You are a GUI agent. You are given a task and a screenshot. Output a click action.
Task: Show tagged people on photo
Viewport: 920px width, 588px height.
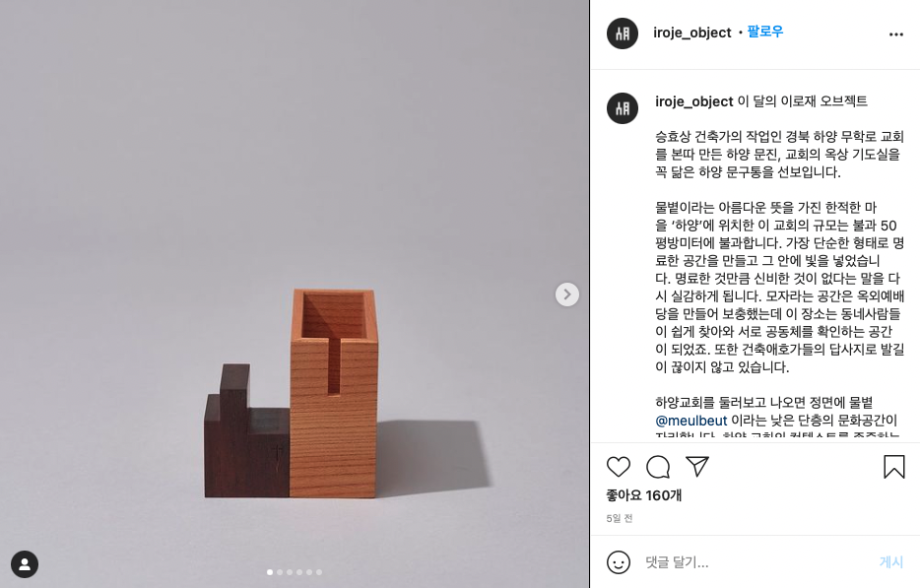pos(25,564)
